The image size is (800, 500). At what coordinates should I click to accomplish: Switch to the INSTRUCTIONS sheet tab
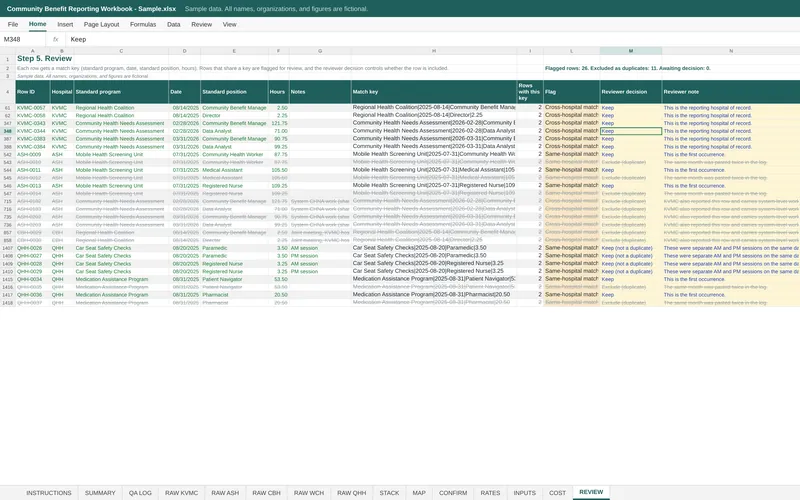[49, 493]
